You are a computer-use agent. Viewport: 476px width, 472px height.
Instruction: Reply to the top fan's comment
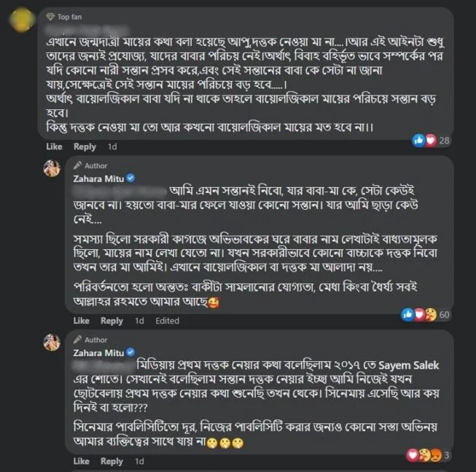pos(85,146)
